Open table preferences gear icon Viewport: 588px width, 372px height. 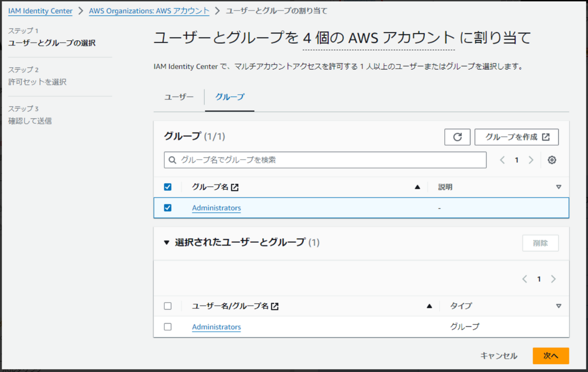click(552, 160)
